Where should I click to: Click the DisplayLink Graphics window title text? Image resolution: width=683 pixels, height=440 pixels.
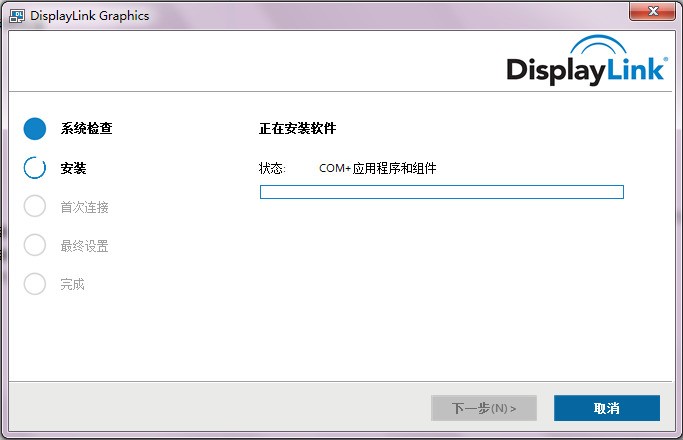(x=90, y=16)
